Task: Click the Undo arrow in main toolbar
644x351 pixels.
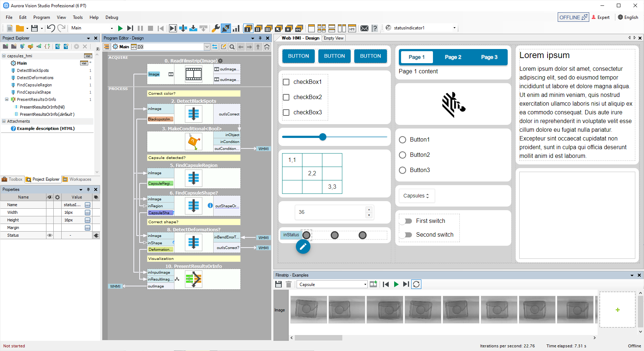Action: point(51,28)
